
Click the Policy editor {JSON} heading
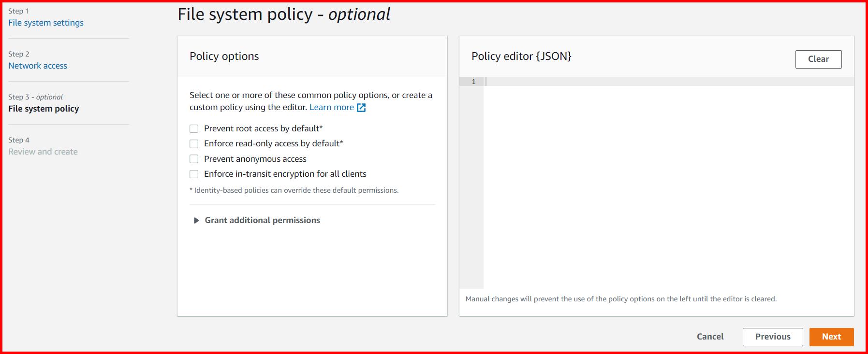click(521, 56)
